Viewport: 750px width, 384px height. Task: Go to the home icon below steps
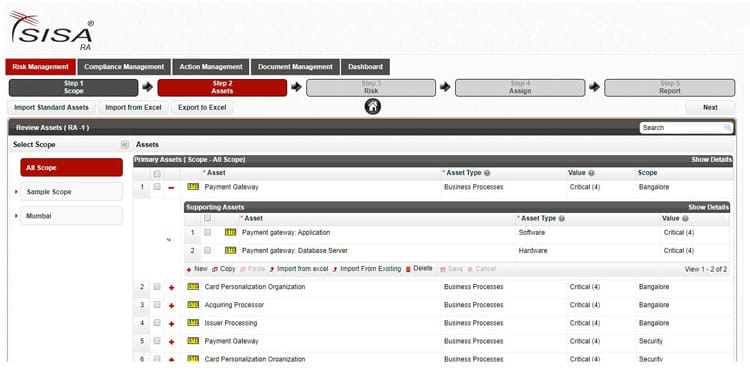coord(373,106)
